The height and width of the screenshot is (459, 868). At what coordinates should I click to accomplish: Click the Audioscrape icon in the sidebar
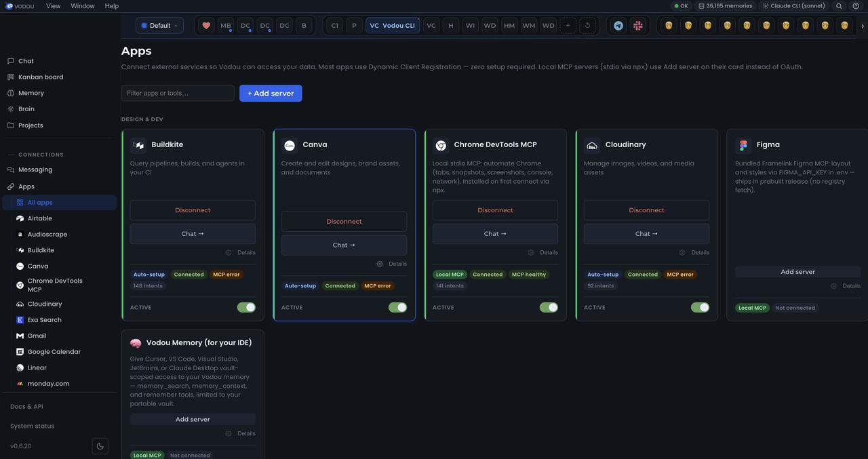tap(20, 235)
